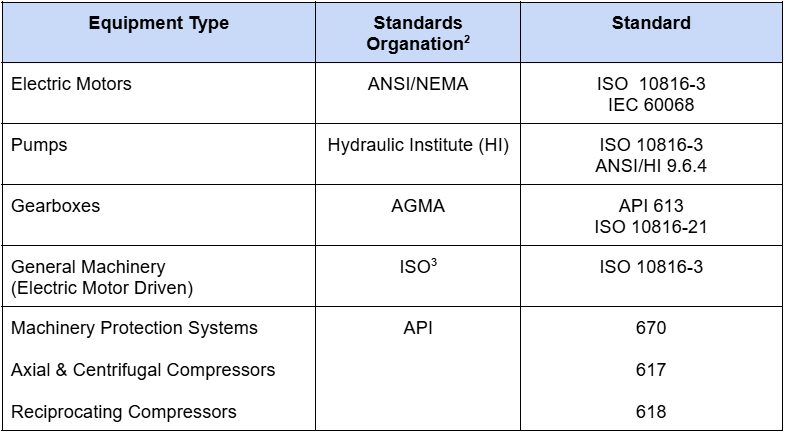785x432 pixels.
Task: Select the Pumps row label
Action: (x=38, y=146)
